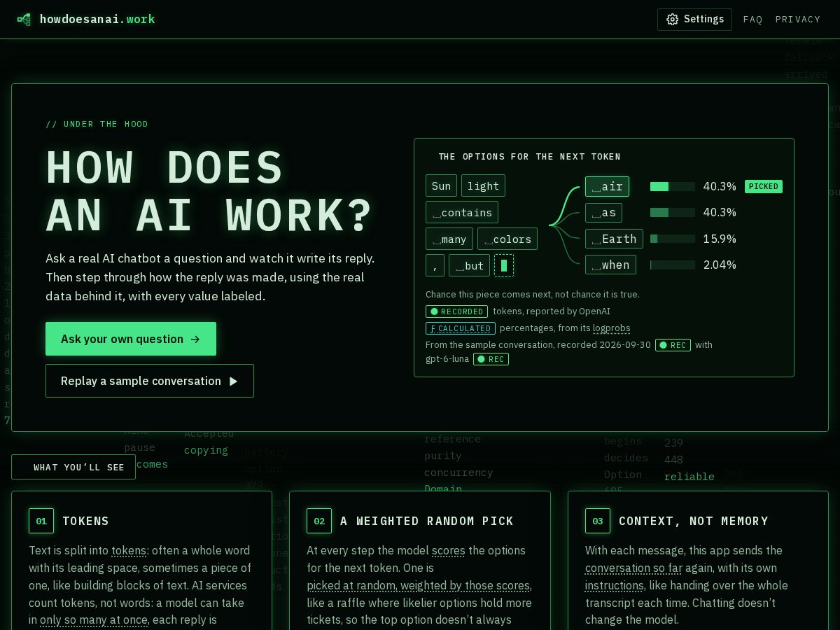Screen dimensions: 840x630
Task: Select the "but" token chip
Action: click(x=469, y=265)
